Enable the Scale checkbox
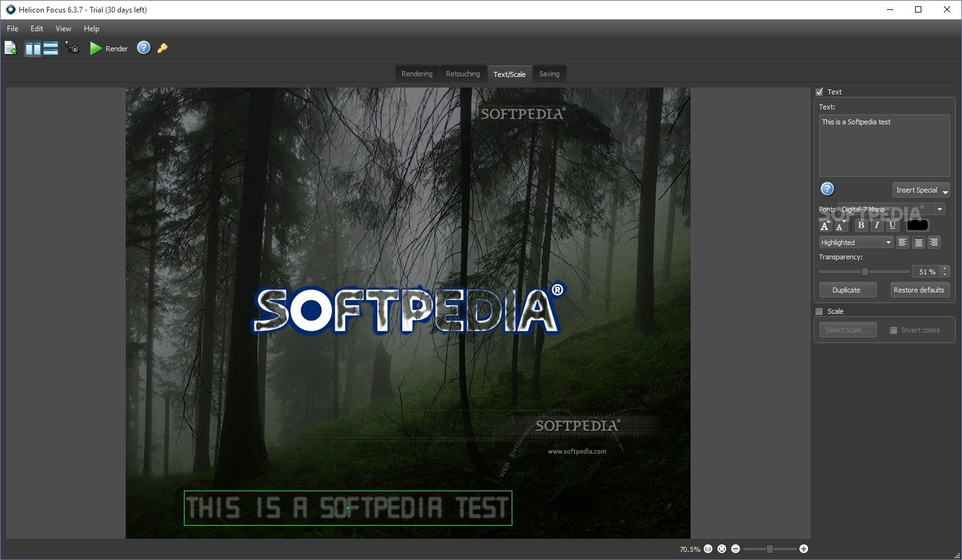The image size is (962, 560). (x=819, y=311)
